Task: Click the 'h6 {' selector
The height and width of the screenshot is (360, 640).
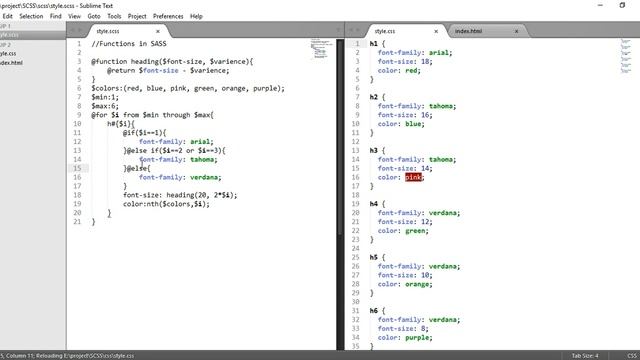Action: (x=378, y=311)
